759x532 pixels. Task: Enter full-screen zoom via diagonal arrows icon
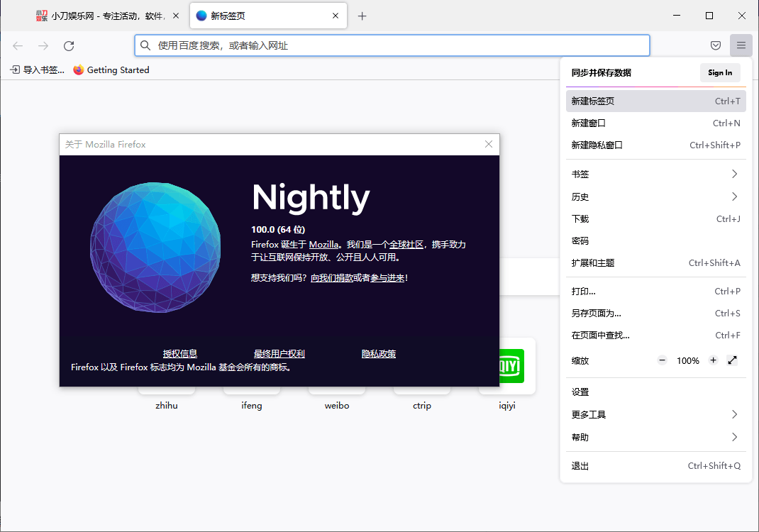coord(733,360)
